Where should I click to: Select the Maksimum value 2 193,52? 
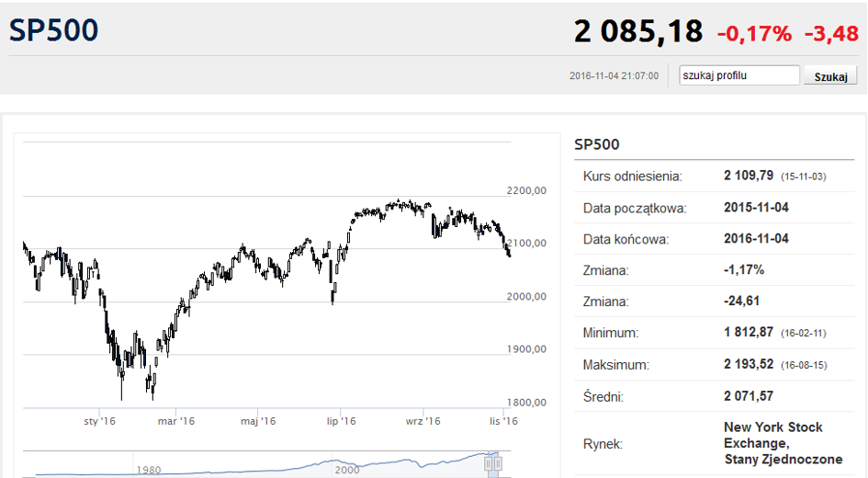click(x=749, y=364)
